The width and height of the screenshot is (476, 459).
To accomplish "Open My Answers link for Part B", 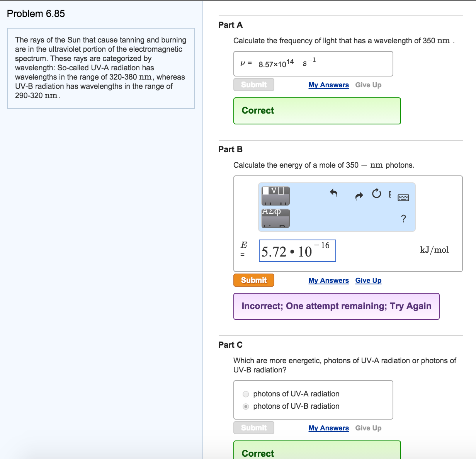I will click(x=328, y=280).
